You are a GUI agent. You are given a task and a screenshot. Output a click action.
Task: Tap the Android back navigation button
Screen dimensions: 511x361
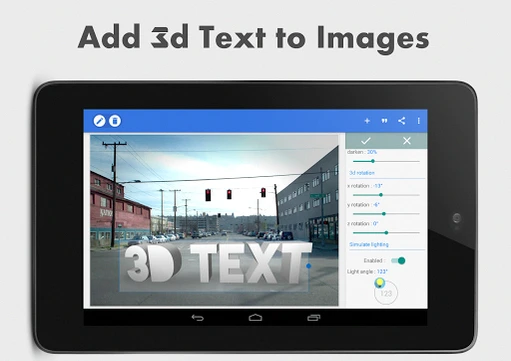coord(197,318)
